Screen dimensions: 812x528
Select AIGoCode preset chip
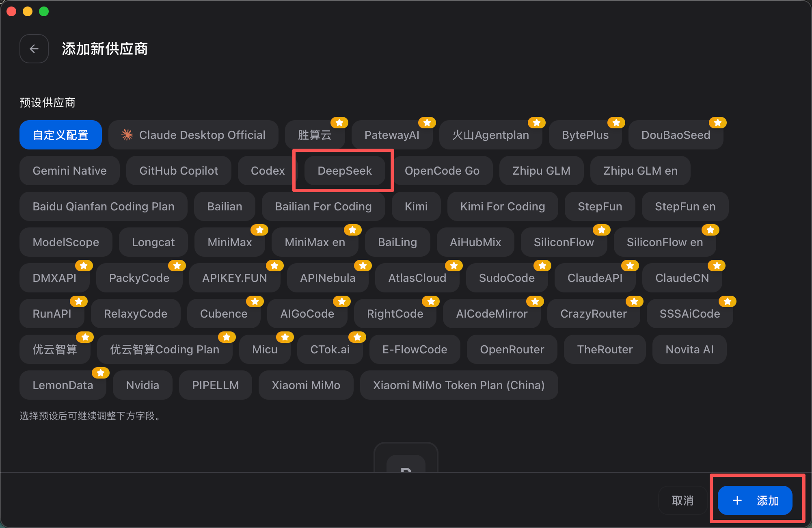(x=307, y=314)
